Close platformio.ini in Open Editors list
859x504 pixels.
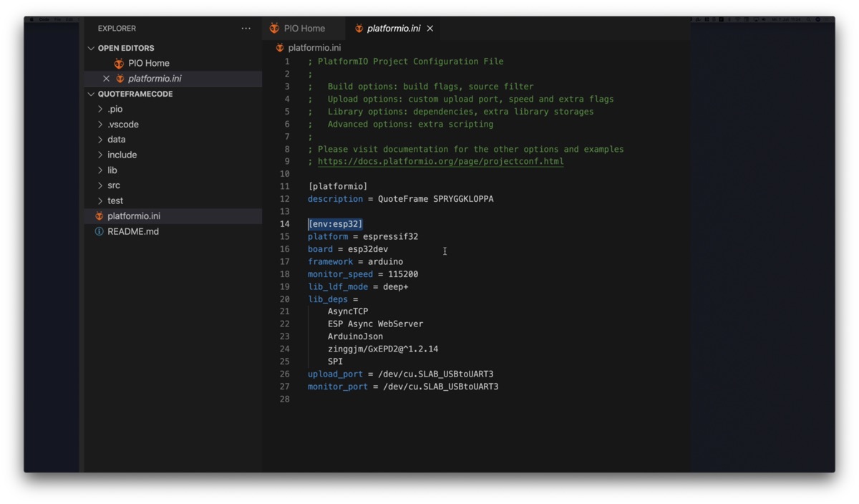click(106, 79)
